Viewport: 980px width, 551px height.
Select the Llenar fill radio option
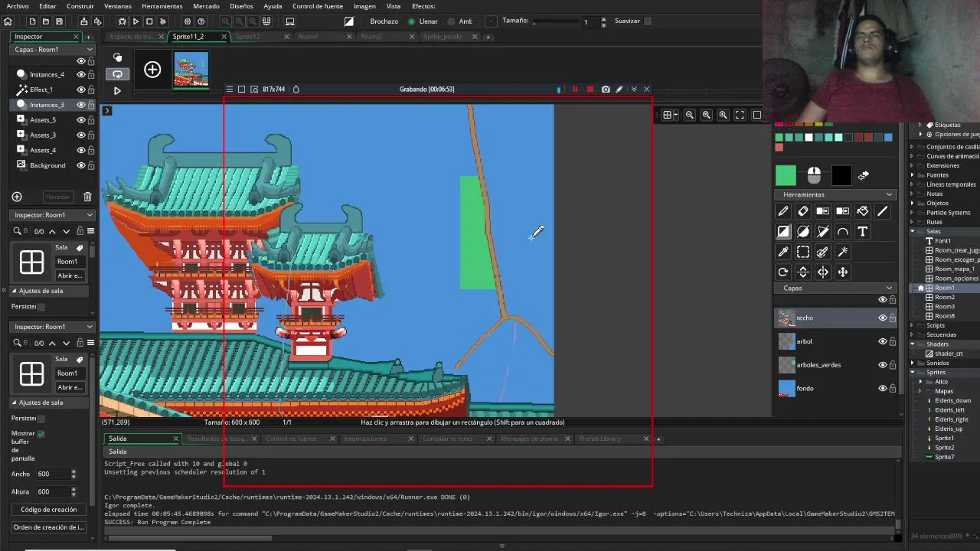[x=412, y=21]
